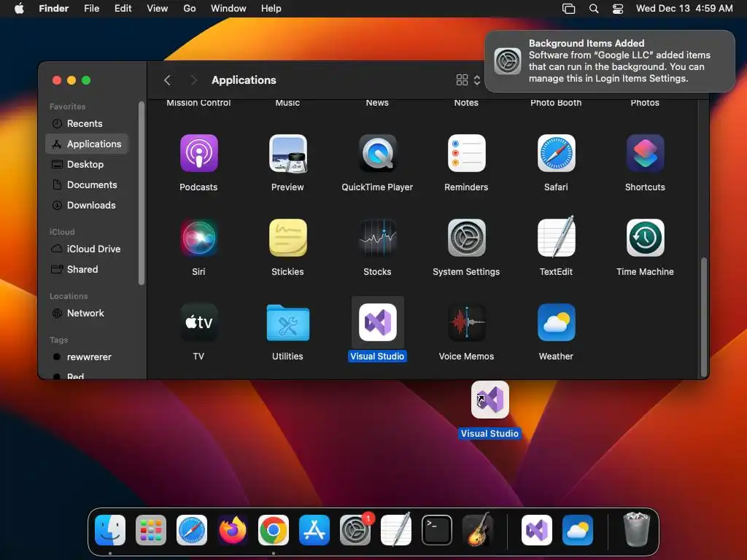Open Documents in the Finder sidebar

click(88, 184)
